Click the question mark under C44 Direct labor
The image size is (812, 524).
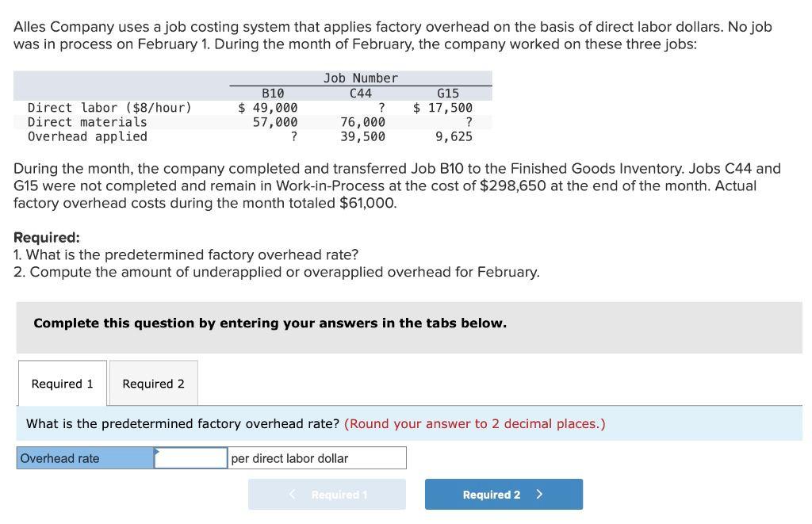pos(381,107)
